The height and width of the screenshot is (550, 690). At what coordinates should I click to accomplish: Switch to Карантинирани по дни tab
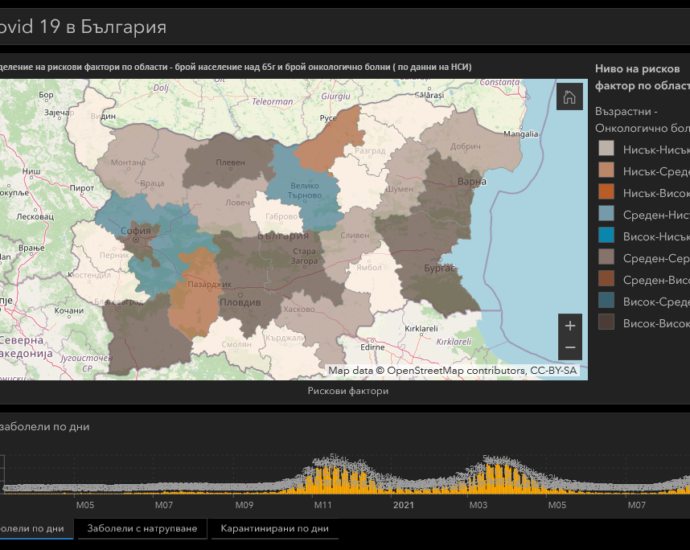[275, 528]
